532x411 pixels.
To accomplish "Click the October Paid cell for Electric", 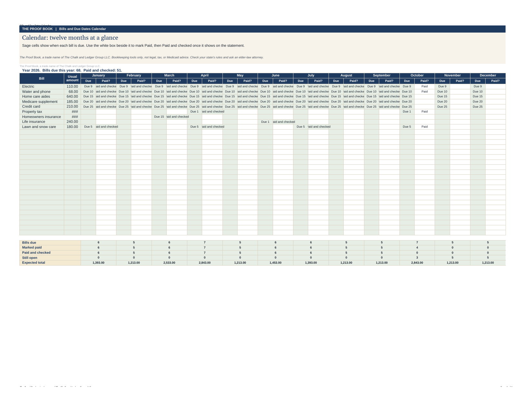I will coord(425,86).
